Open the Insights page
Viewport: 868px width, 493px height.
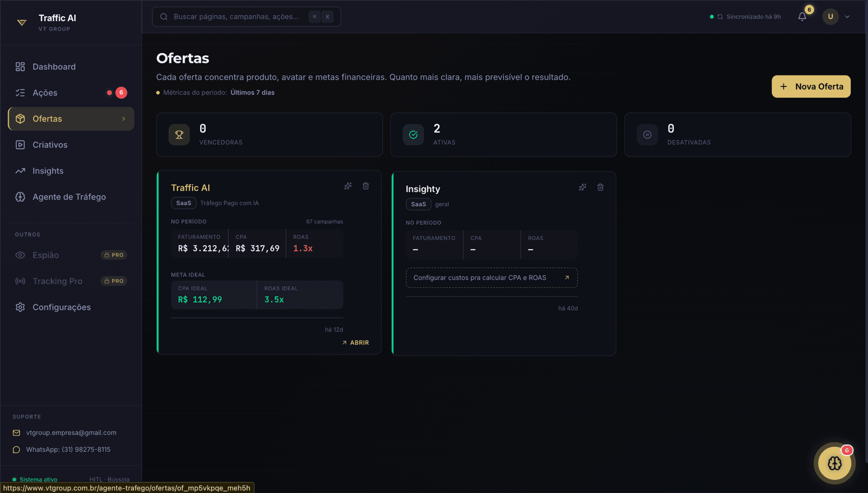71,171
